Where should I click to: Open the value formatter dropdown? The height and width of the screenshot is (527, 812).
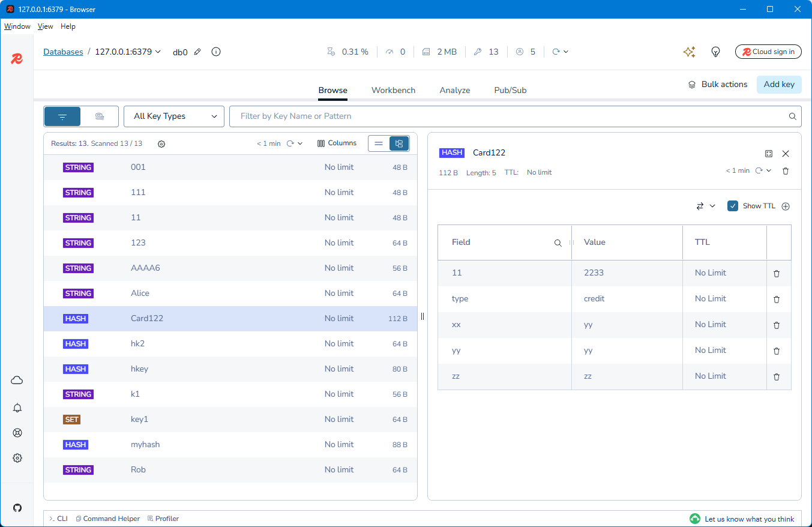click(x=705, y=205)
